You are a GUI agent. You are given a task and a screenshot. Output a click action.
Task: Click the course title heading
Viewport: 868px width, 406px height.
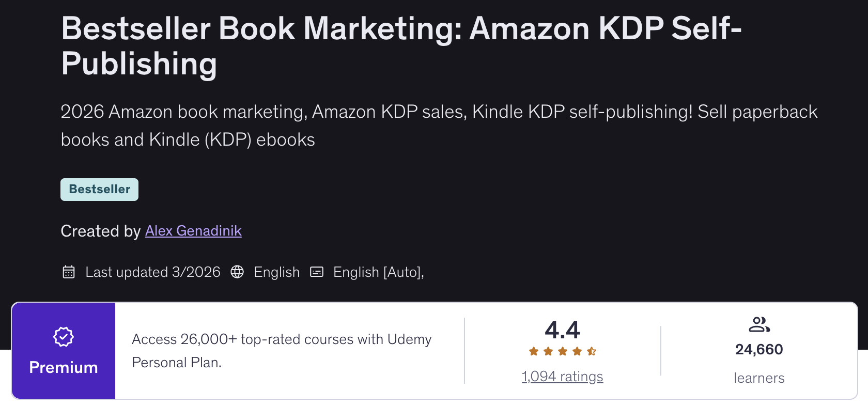click(x=401, y=45)
